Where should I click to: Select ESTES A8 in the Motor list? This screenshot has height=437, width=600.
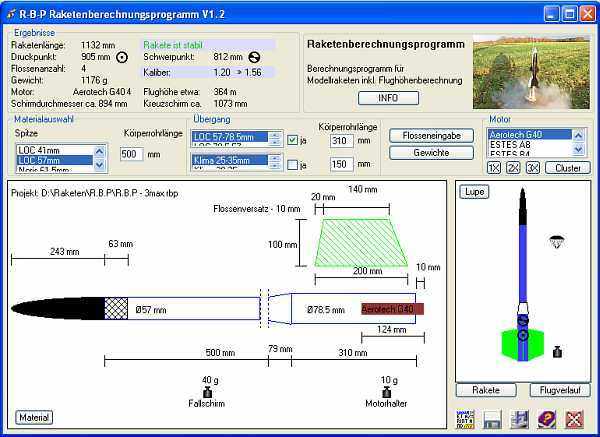(x=530, y=145)
